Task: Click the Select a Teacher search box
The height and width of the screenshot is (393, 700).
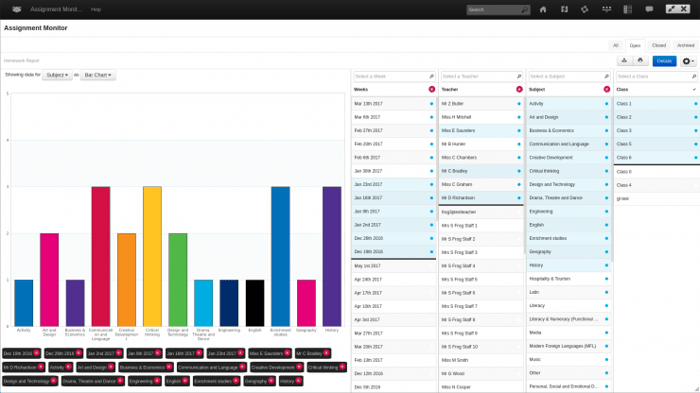Action: (x=481, y=76)
